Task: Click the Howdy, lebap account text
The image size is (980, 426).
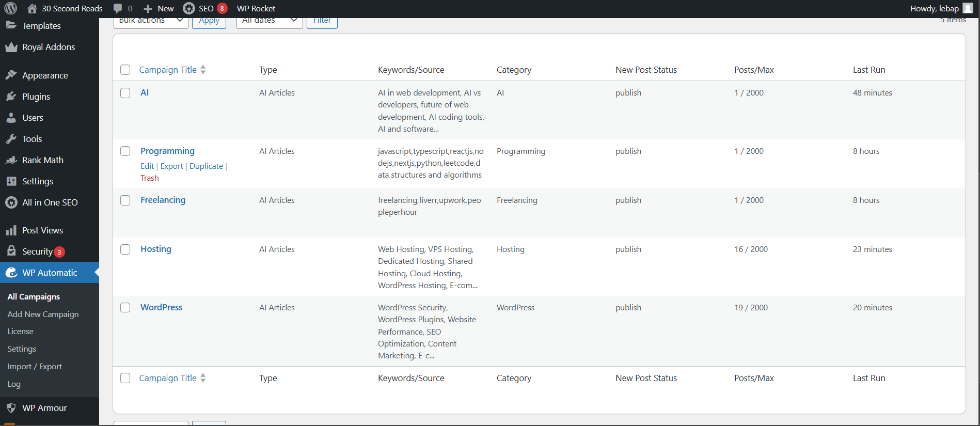Action: click(x=934, y=8)
